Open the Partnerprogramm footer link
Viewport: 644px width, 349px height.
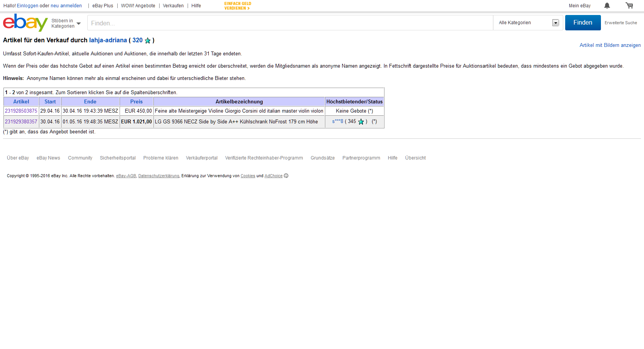[x=361, y=158]
